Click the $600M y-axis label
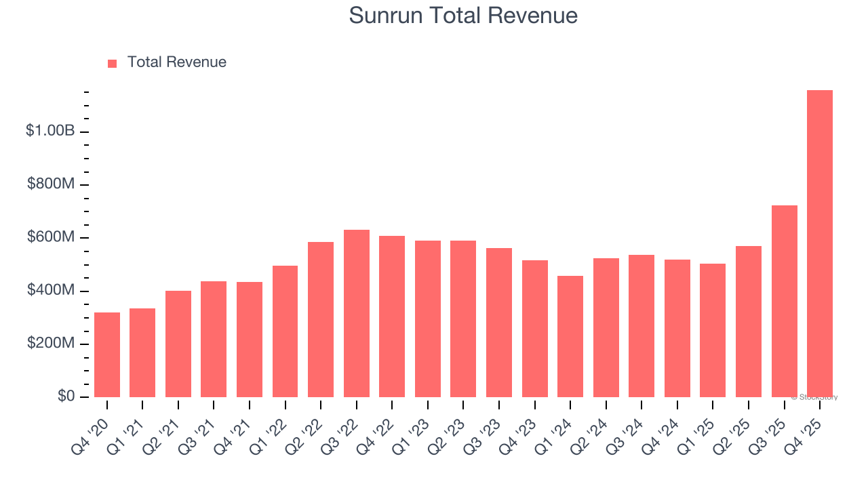Screen dimensions: 868x488 [52, 237]
